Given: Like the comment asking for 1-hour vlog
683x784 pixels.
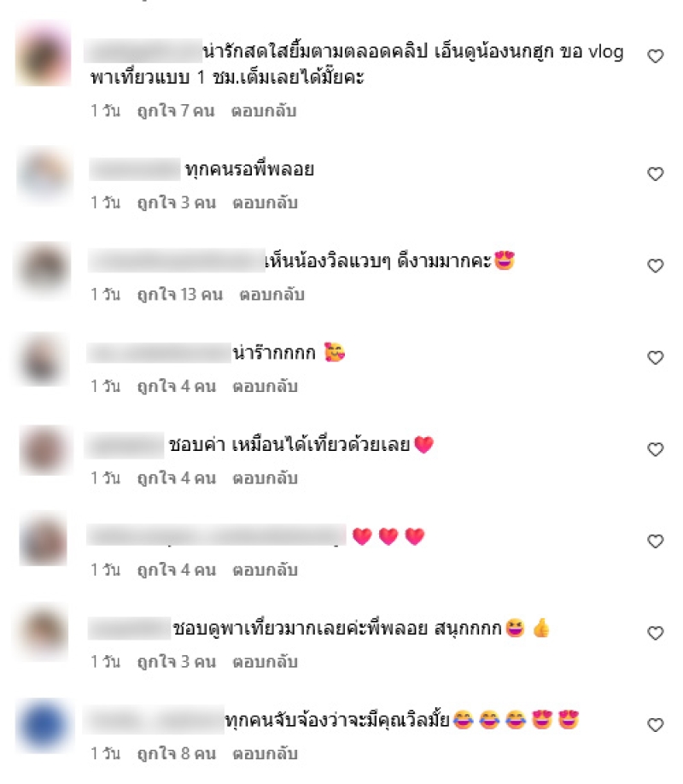Looking at the screenshot, I should pos(655,56).
